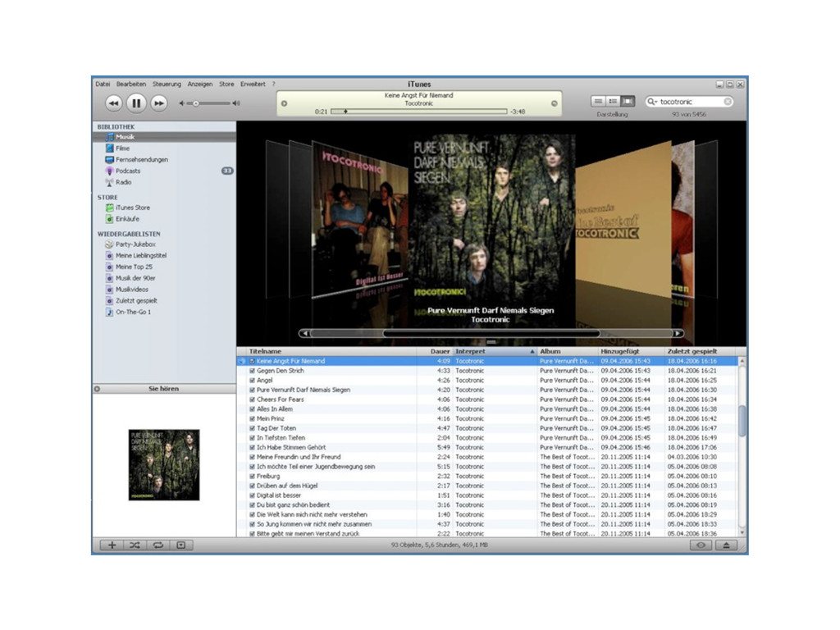Uncheck the Gegen Den Strich checkbox

253,371
